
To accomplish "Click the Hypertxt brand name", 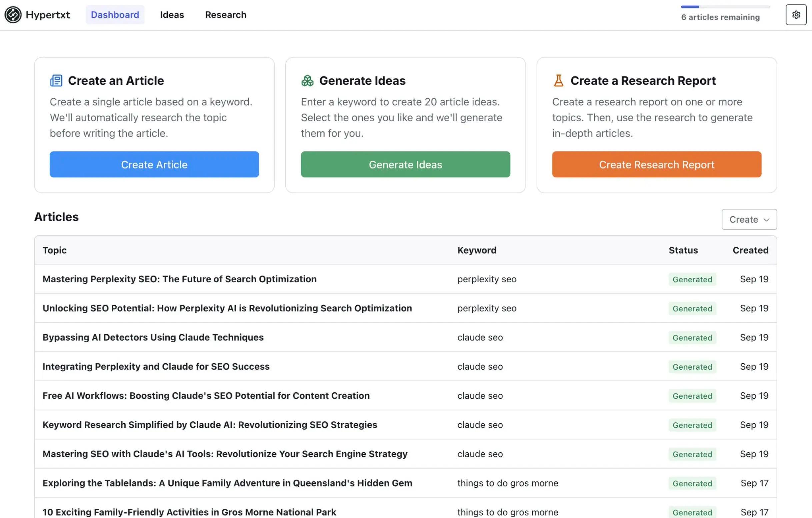I will tap(48, 15).
